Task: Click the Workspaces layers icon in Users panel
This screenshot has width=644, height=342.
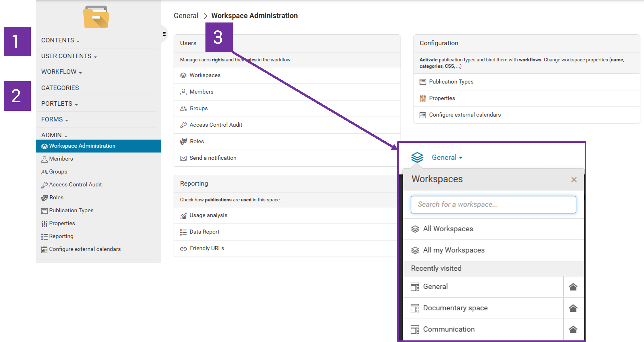Action: [x=183, y=75]
